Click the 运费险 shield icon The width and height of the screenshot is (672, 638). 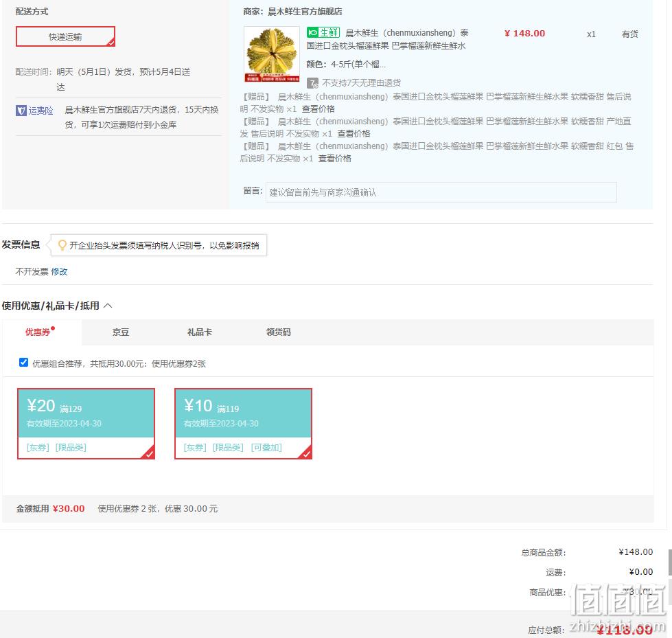(21, 111)
